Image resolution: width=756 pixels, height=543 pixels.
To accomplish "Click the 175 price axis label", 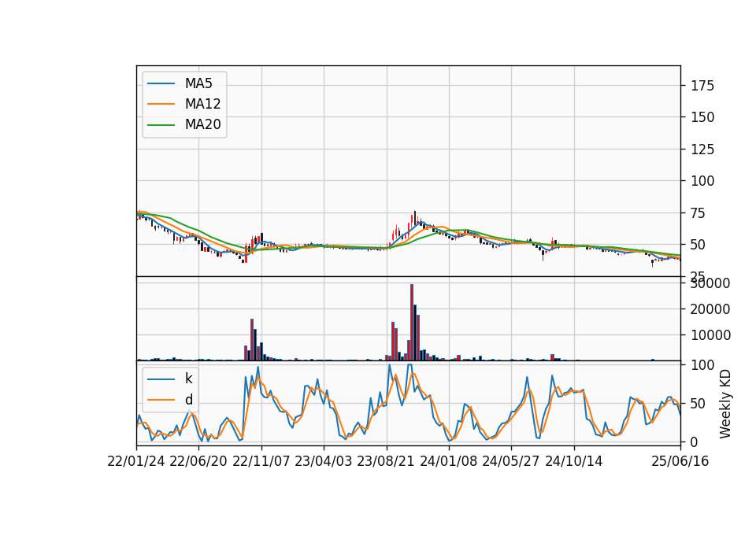I will [x=702, y=86].
